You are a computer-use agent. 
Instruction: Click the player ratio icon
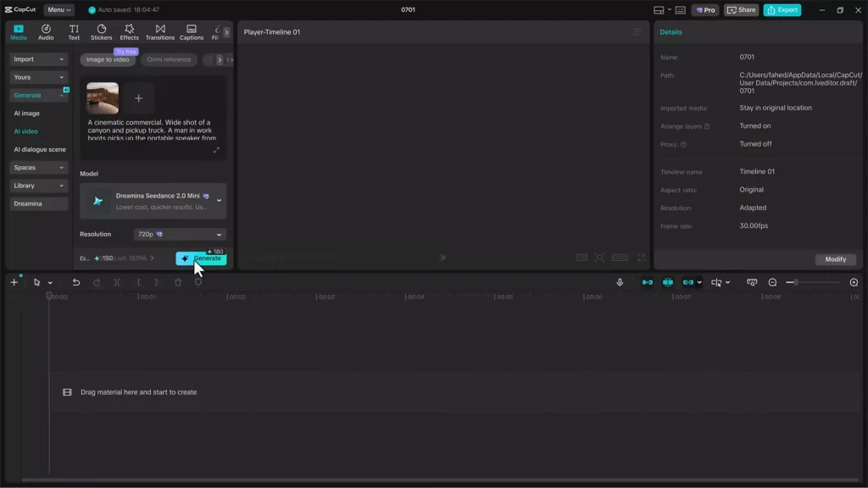click(620, 258)
